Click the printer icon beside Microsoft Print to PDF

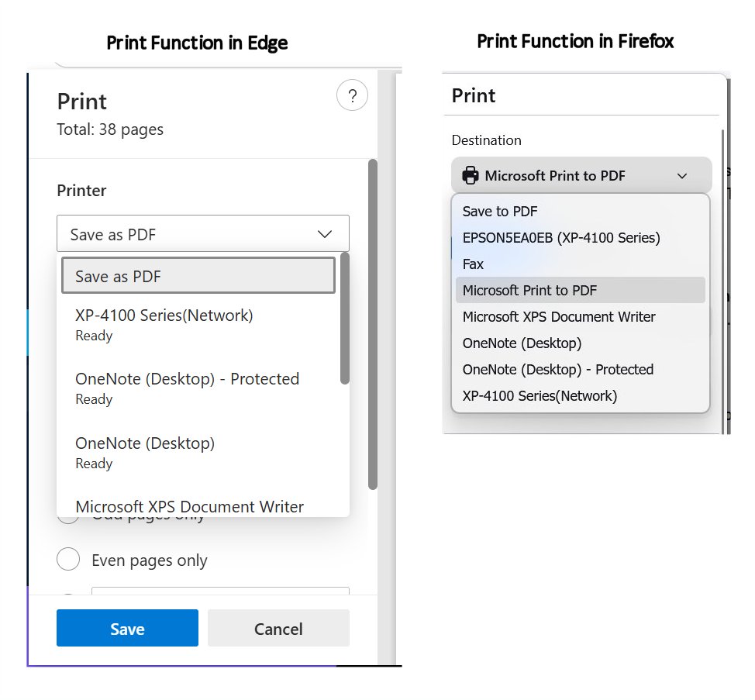(x=471, y=175)
